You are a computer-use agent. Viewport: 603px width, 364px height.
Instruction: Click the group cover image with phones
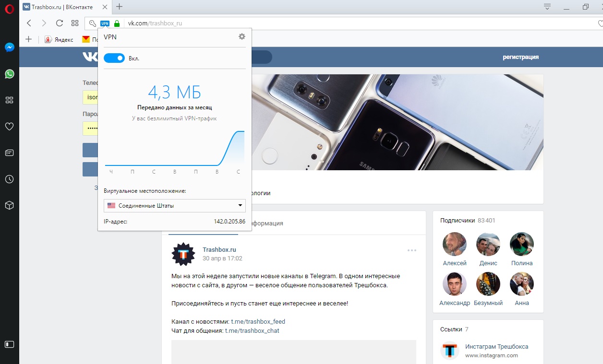398,122
